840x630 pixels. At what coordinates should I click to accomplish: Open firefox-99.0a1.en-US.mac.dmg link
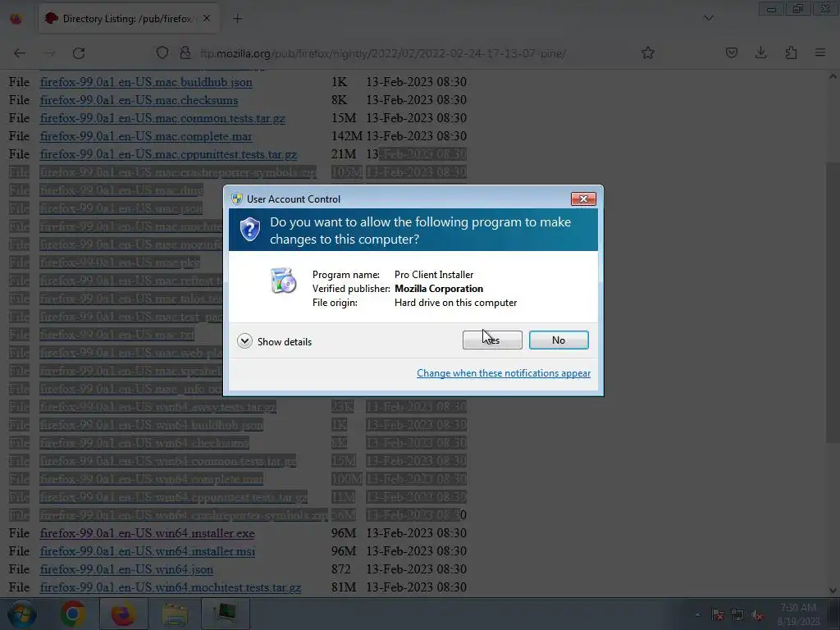pyautogui.click(x=121, y=190)
